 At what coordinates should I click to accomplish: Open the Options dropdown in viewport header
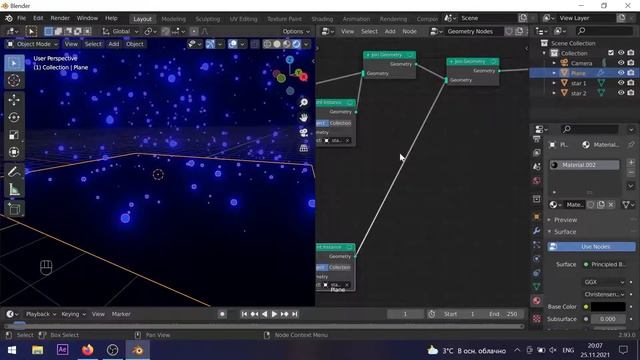pyautogui.click(x=296, y=31)
